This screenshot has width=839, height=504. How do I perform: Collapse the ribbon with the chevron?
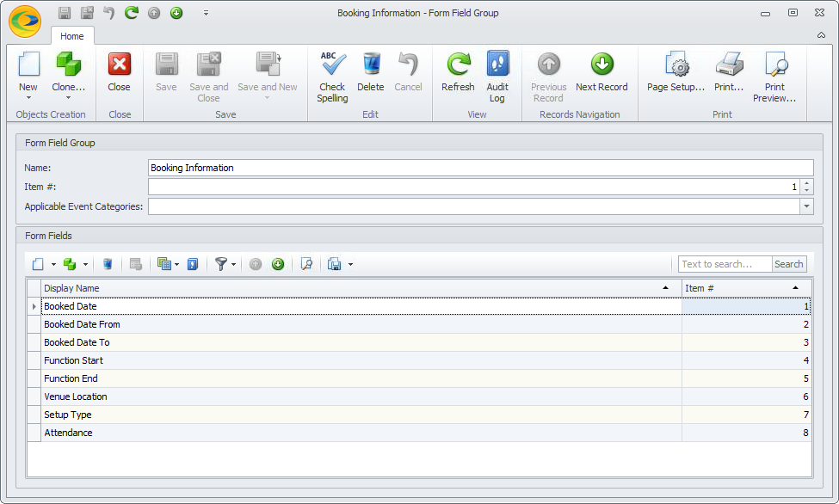[821, 35]
